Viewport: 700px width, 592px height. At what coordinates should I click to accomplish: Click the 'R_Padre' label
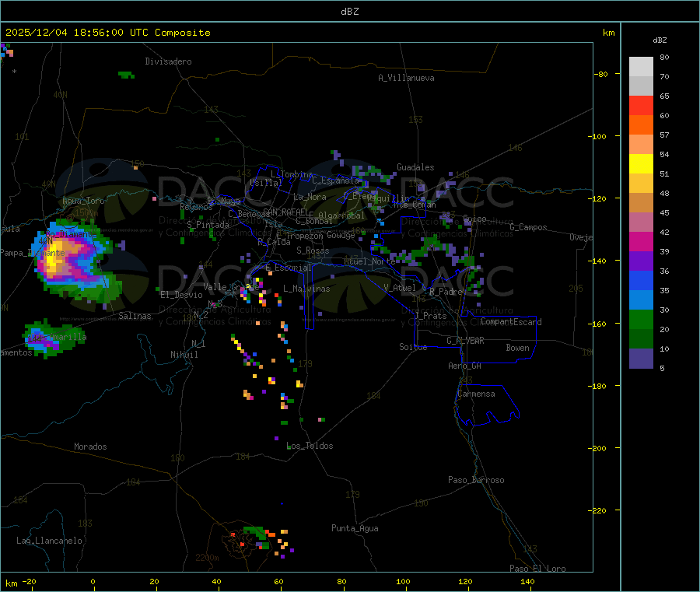[x=446, y=292]
